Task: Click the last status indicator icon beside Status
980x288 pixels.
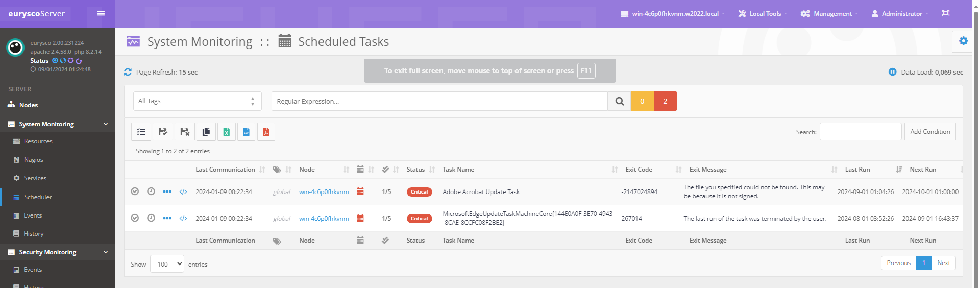Action: pos(79,61)
